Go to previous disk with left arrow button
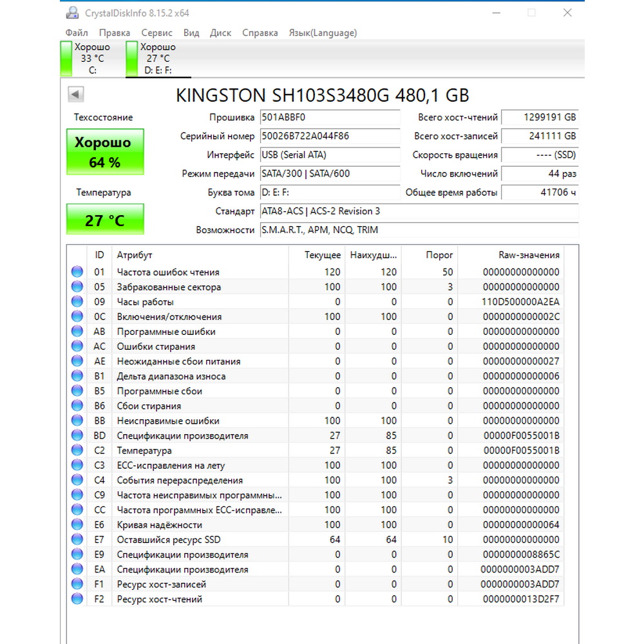 pyautogui.click(x=75, y=94)
